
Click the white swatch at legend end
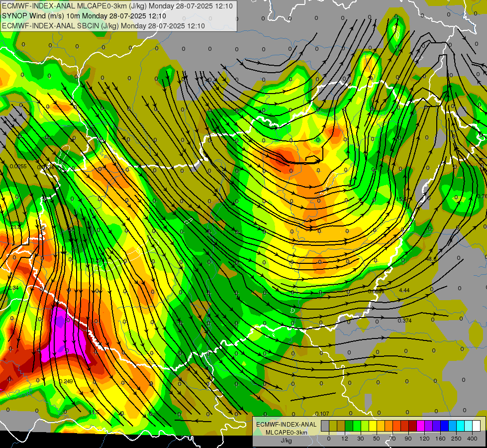[476, 426]
